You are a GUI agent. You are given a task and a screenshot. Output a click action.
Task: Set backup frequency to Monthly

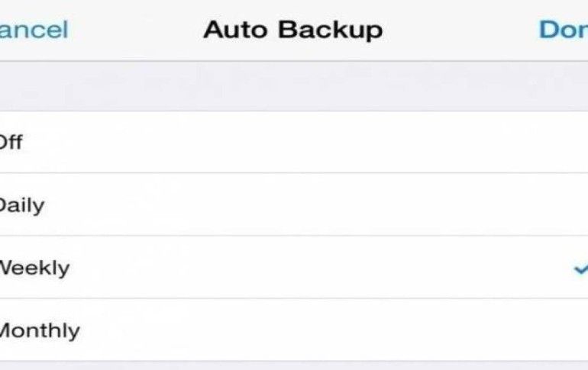39,330
